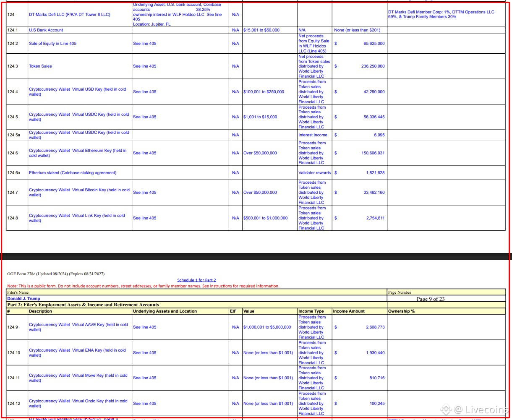Screen dimensions: 512x420
Task: Select the 'Income Type' column header
Action: tap(311, 311)
